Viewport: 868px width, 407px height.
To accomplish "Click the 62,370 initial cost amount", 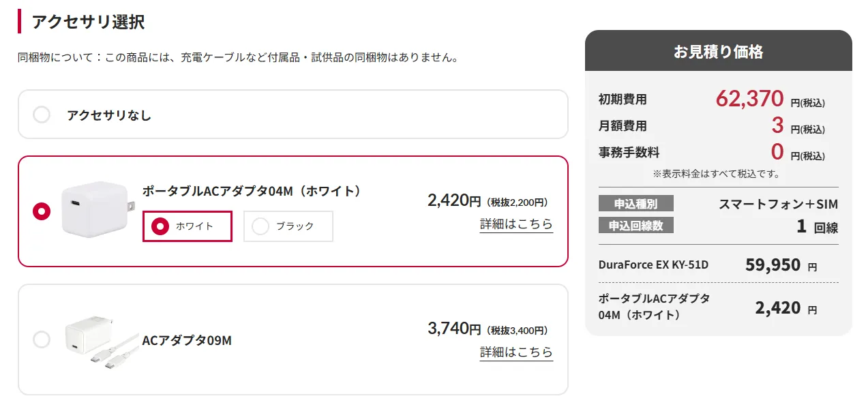I will tap(749, 100).
